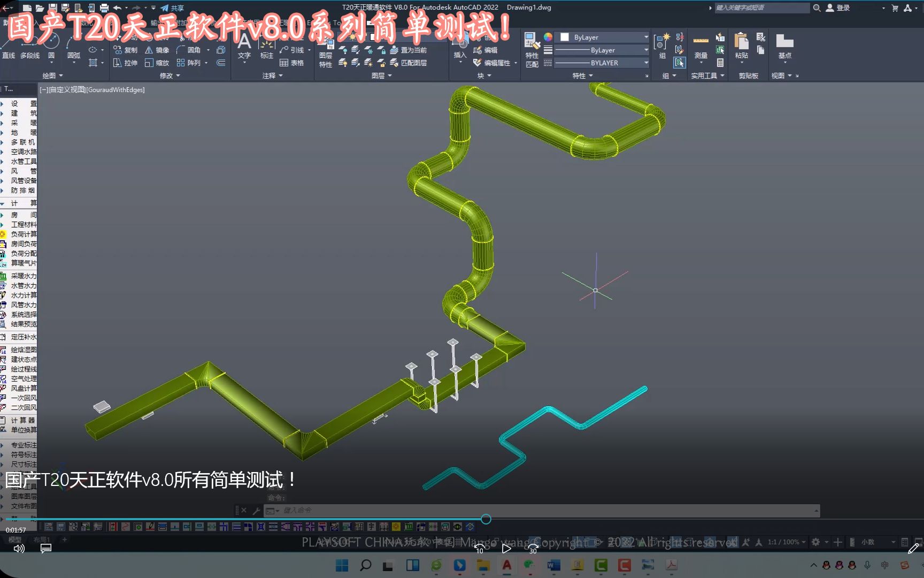The width and height of the screenshot is (924, 578).
Task: Toggle the 中 input method indicator
Action: pyautogui.click(x=884, y=565)
